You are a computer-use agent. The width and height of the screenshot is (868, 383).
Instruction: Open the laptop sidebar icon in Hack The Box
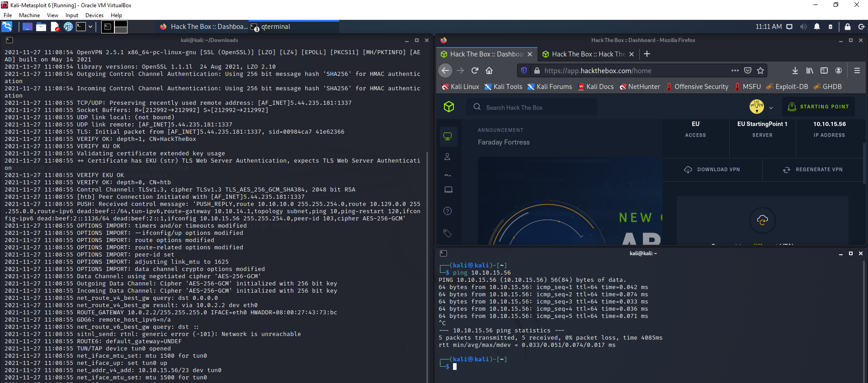[x=448, y=190]
